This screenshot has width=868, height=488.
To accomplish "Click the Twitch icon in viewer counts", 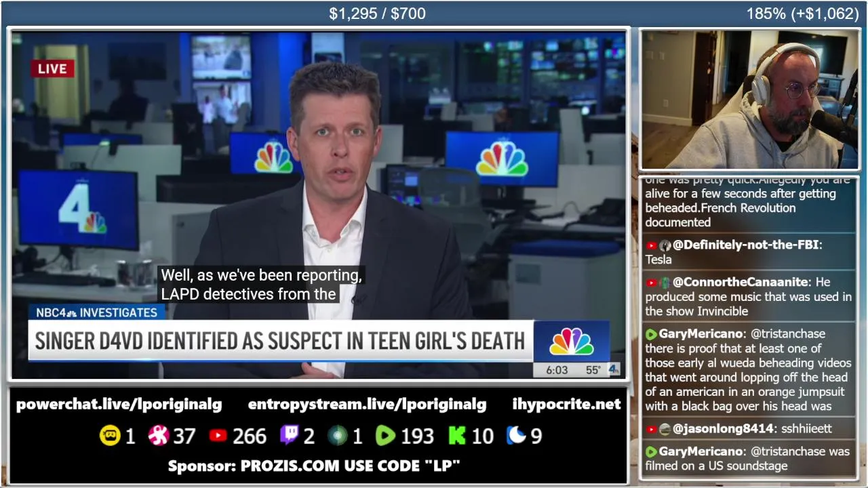I will point(290,436).
